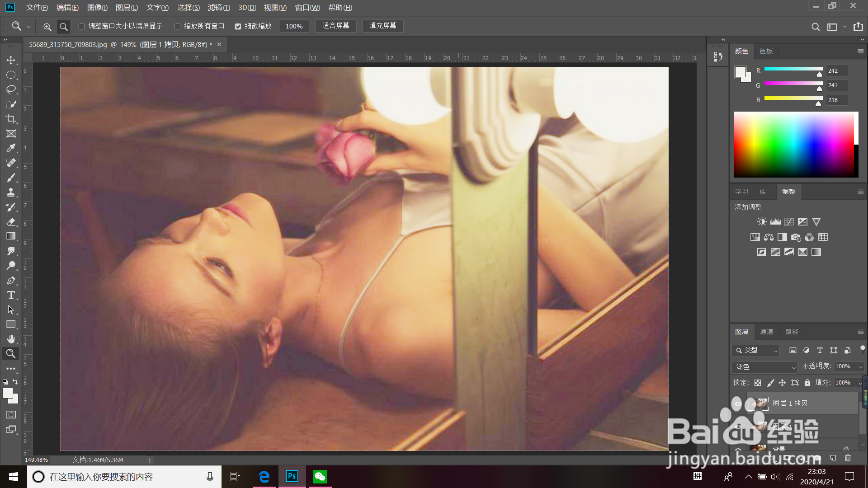Open the blend mode 滤色 dropdown
The width and height of the screenshot is (868, 488).
(x=764, y=367)
